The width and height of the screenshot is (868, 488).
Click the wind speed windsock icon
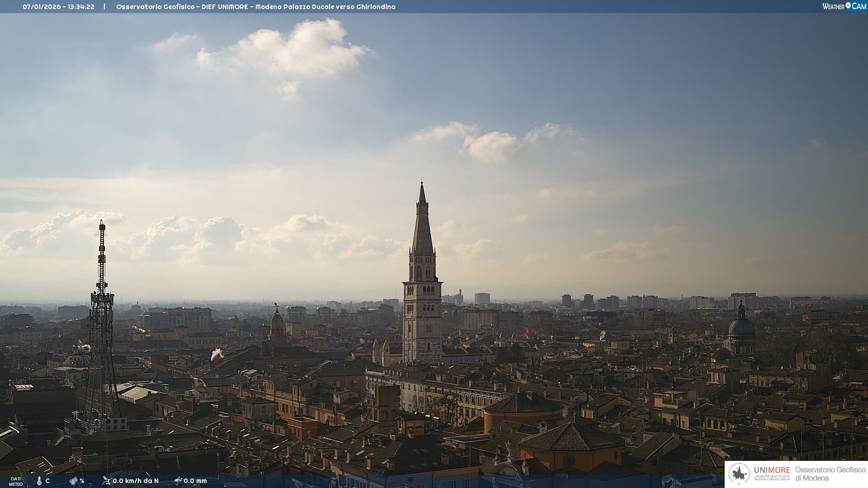pyautogui.click(x=106, y=481)
